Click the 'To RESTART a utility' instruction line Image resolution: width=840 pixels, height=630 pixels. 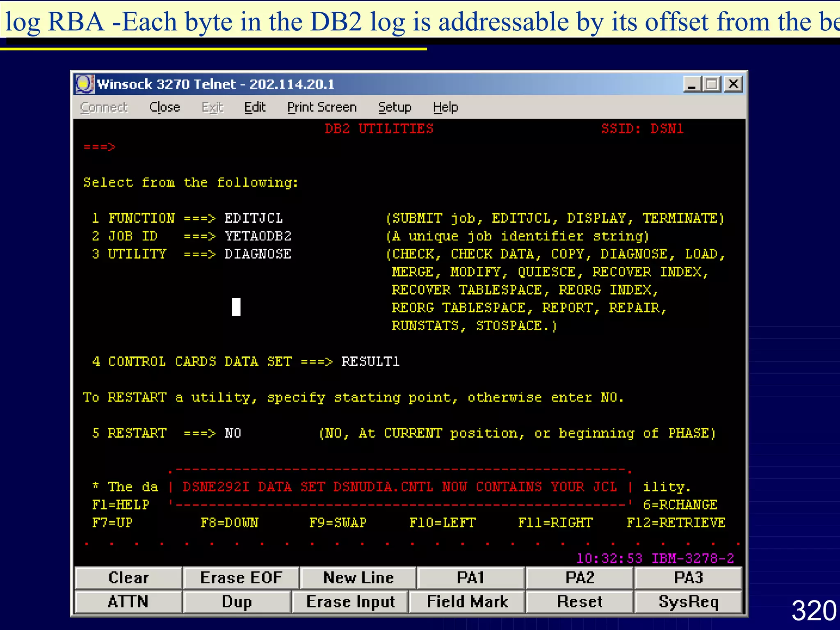pyautogui.click(x=353, y=397)
